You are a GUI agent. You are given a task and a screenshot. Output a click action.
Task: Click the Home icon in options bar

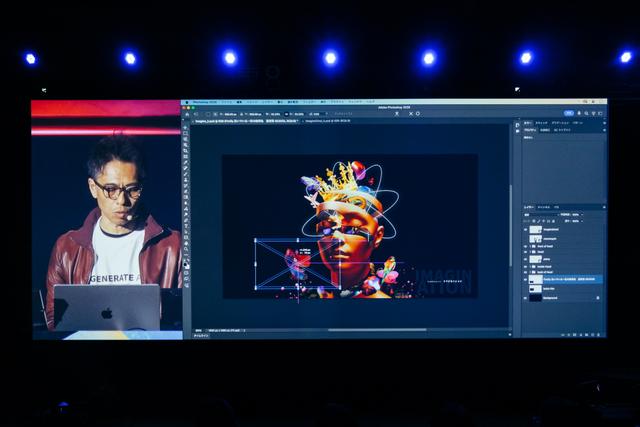coord(187,114)
